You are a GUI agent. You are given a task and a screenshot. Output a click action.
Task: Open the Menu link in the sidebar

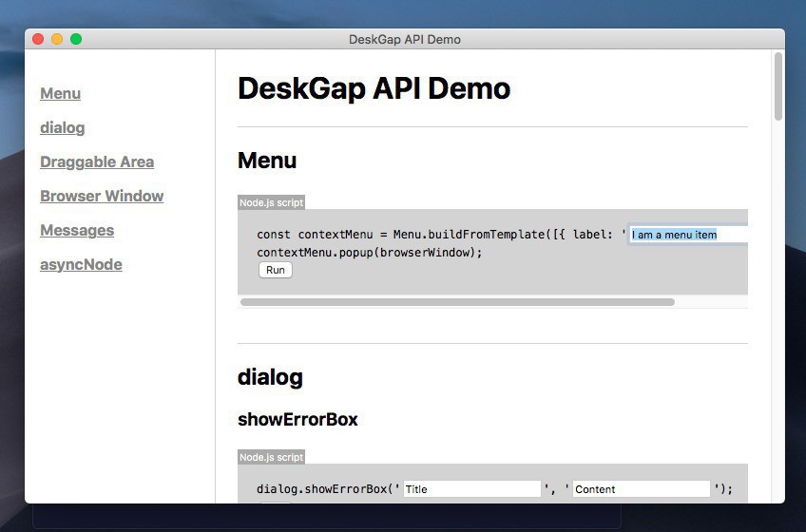tap(60, 93)
